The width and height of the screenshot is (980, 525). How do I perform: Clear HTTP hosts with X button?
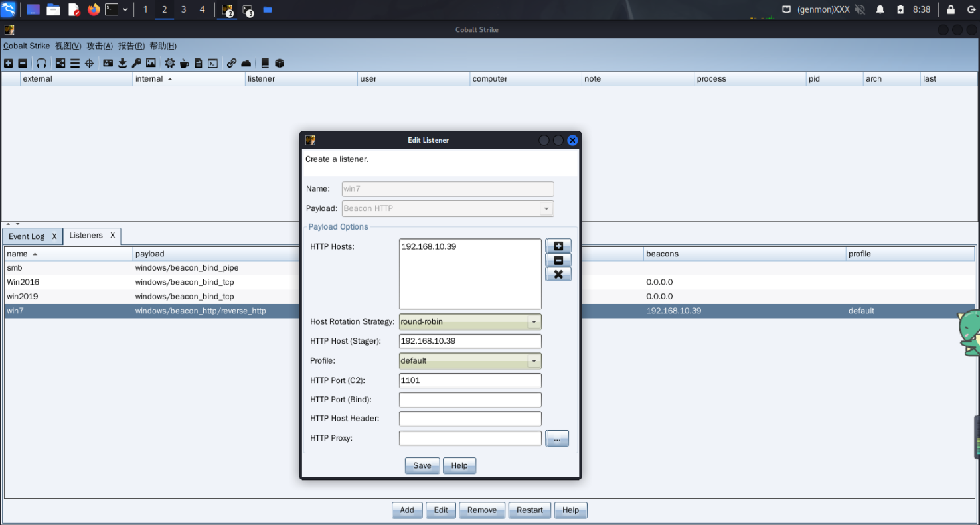pos(558,274)
